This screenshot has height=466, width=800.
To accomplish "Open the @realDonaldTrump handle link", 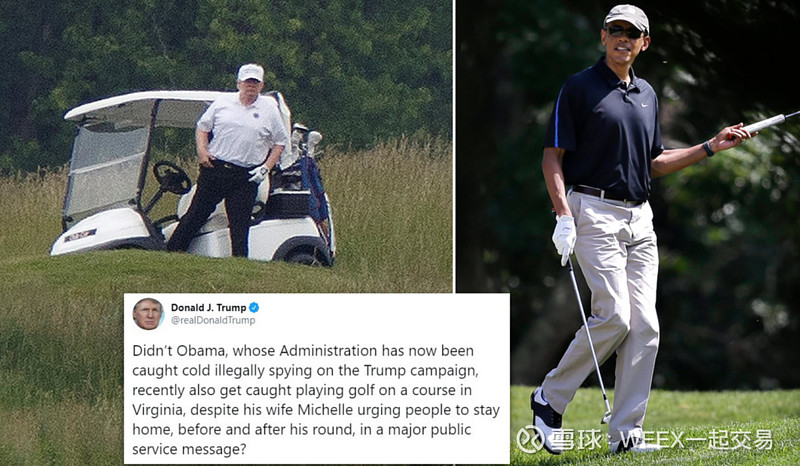I will click(213, 321).
